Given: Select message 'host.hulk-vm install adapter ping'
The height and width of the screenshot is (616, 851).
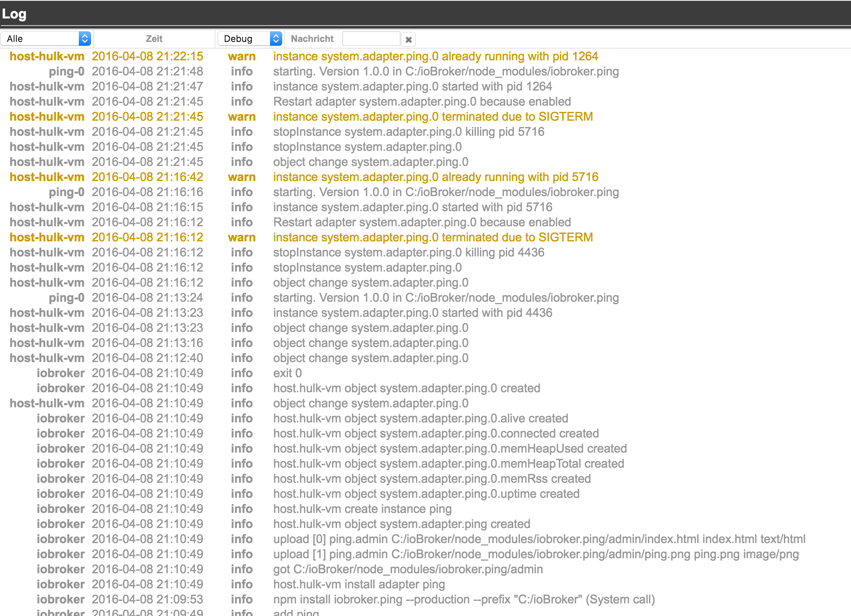Looking at the screenshot, I should pyautogui.click(x=359, y=584).
